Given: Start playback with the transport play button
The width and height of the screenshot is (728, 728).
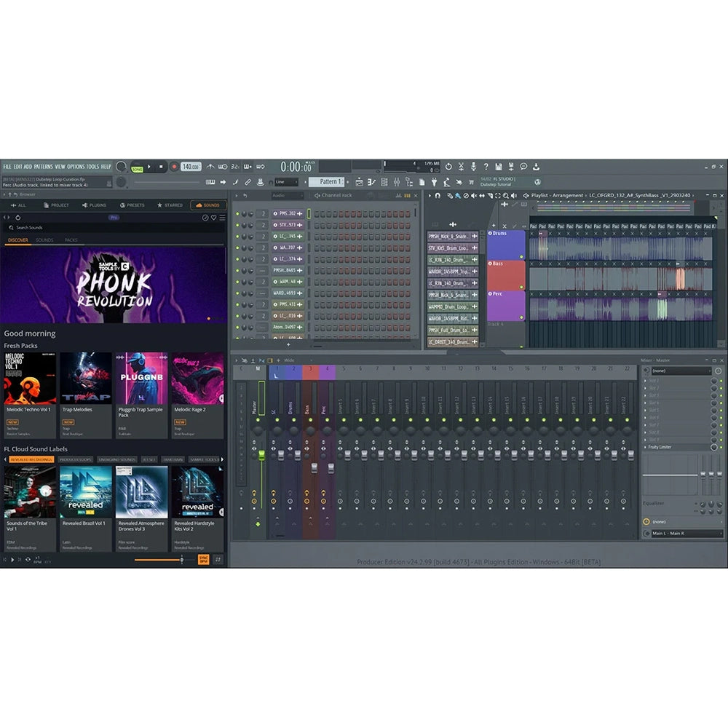Looking at the screenshot, I should (x=149, y=167).
